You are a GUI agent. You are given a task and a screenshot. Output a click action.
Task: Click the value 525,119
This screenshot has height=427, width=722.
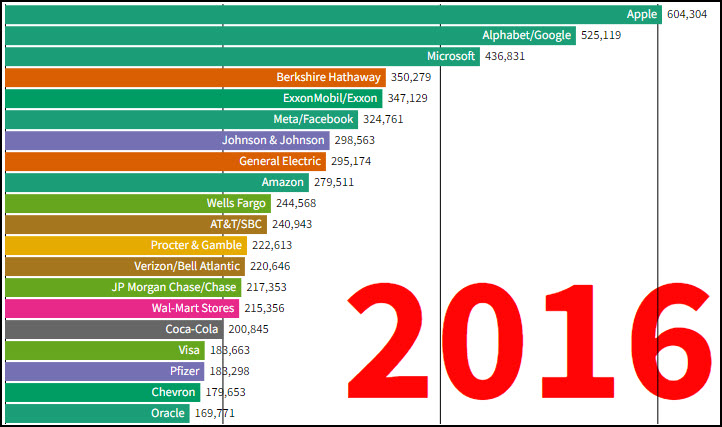[x=600, y=35]
